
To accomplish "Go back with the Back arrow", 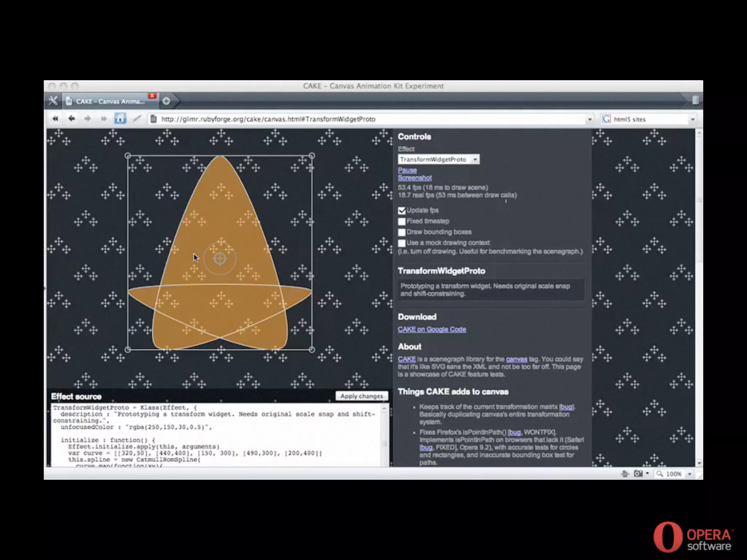I will 71,118.
